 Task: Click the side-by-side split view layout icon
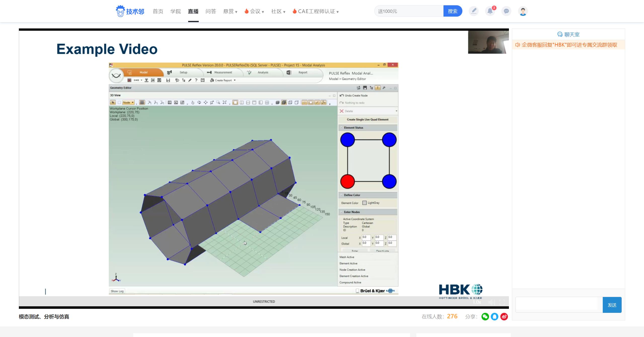coord(242,102)
